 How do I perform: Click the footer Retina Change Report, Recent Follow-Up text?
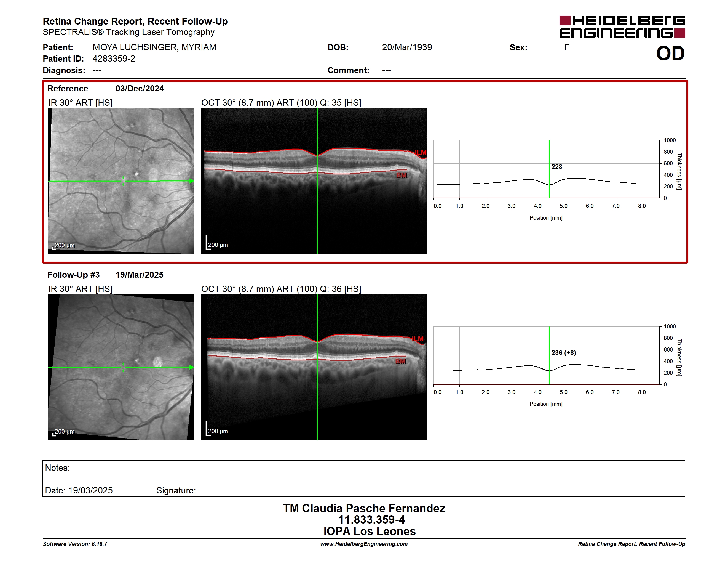[x=632, y=544]
